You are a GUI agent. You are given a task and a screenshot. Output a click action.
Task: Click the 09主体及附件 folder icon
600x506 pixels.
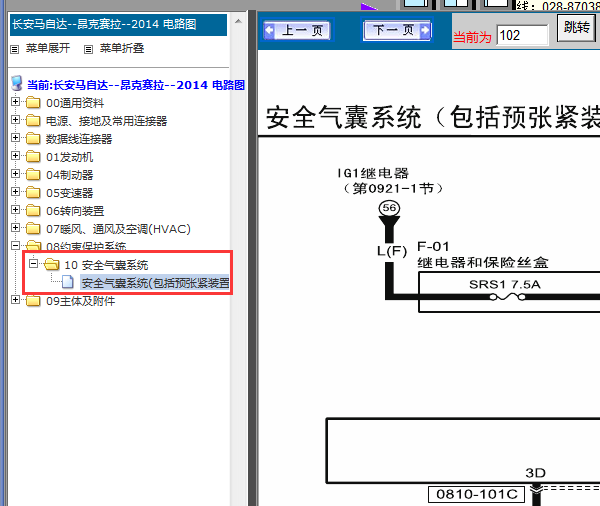33,300
